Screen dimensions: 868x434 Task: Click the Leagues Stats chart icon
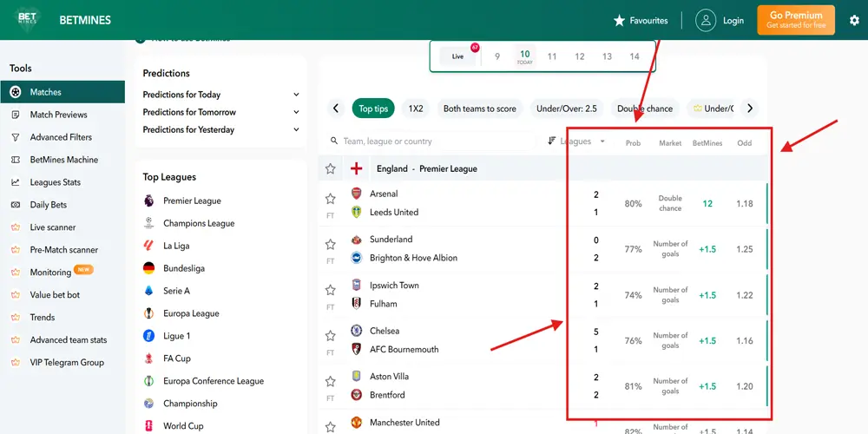click(16, 182)
